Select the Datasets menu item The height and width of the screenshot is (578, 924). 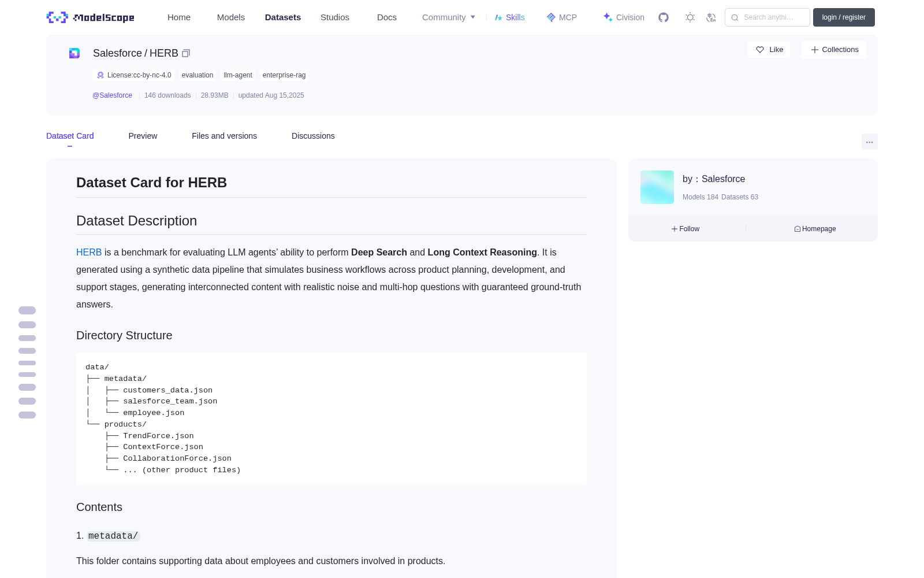pyautogui.click(x=283, y=17)
